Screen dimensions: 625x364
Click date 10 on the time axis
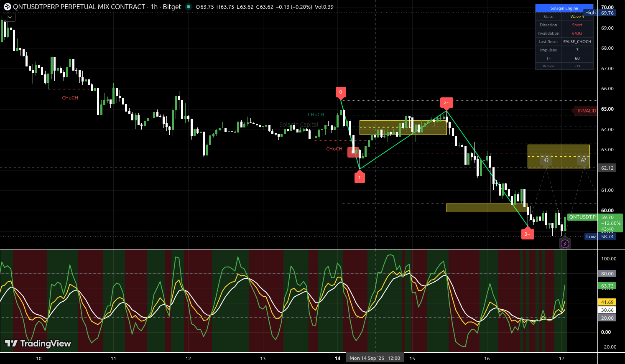[39, 359]
